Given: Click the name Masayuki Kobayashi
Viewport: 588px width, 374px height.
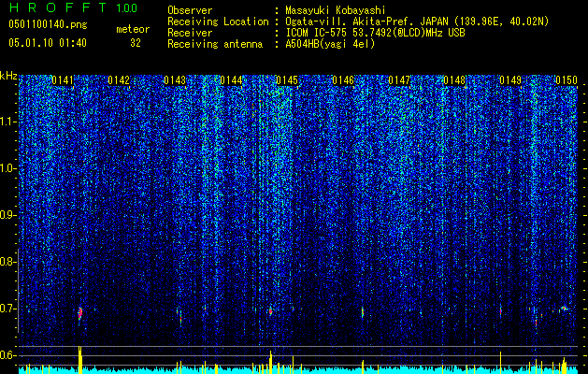Looking at the screenshot, I should coord(336,10).
